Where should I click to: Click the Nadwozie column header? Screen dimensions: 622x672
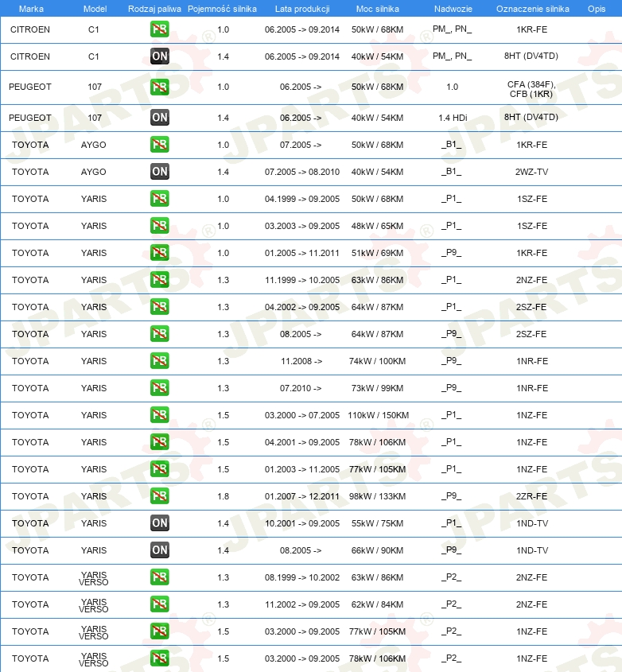coord(453,9)
